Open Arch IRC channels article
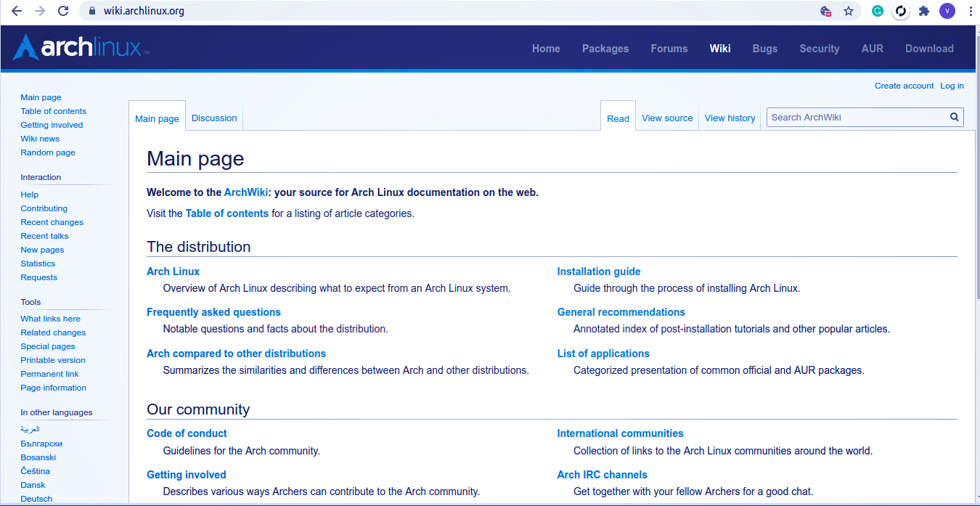 click(x=603, y=475)
